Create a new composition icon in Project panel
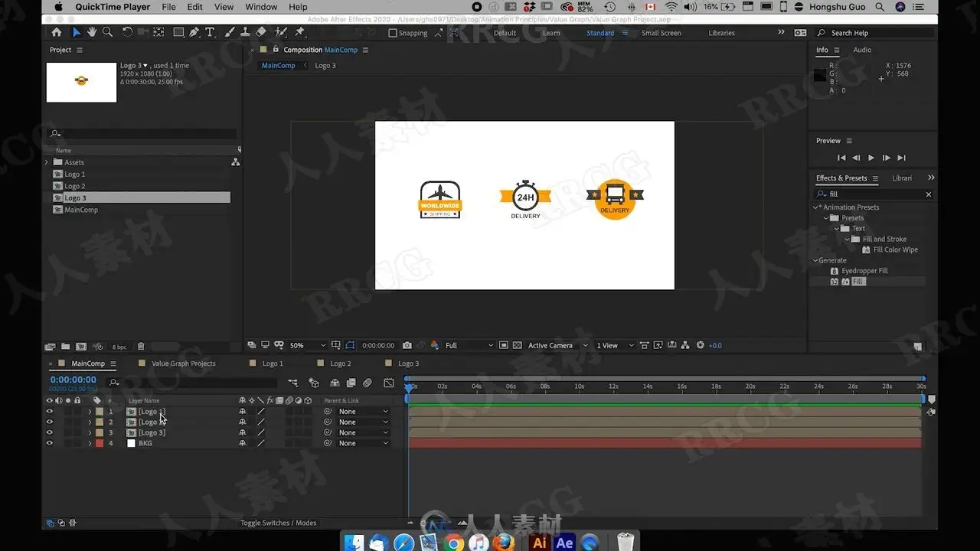The height and width of the screenshot is (551, 980). point(81,347)
